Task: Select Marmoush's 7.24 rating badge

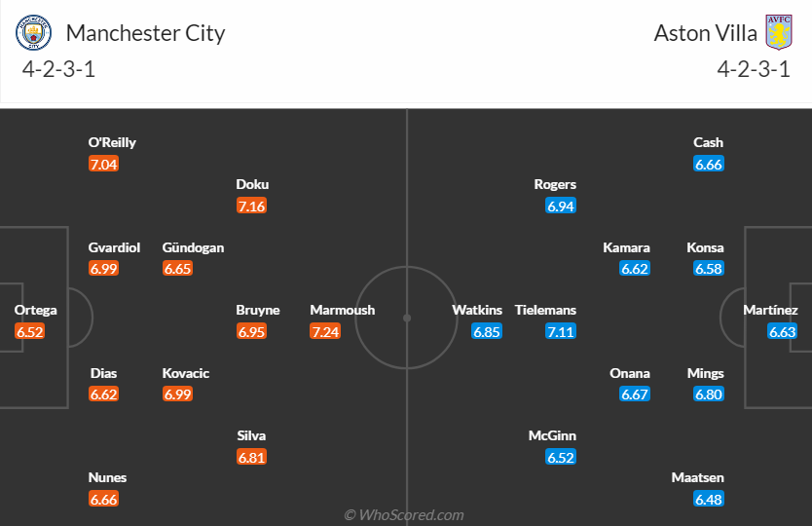Action: click(x=325, y=332)
